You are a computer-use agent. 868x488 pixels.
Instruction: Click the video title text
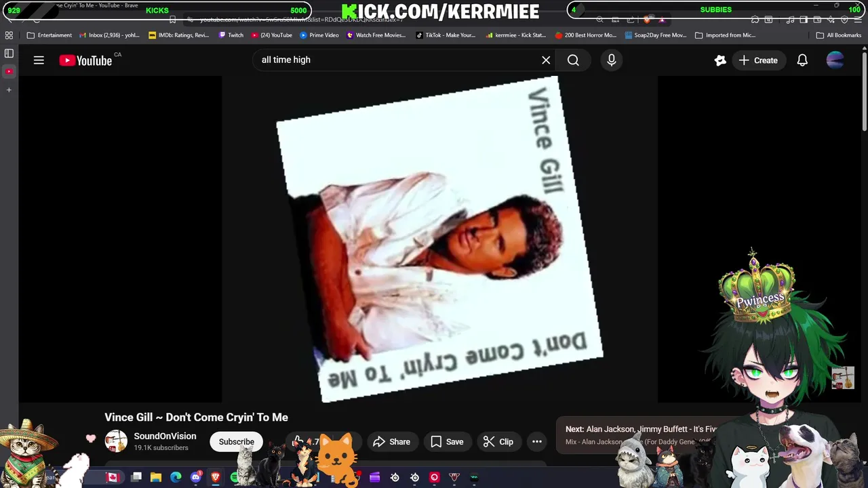pyautogui.click(x=196, y=418)
